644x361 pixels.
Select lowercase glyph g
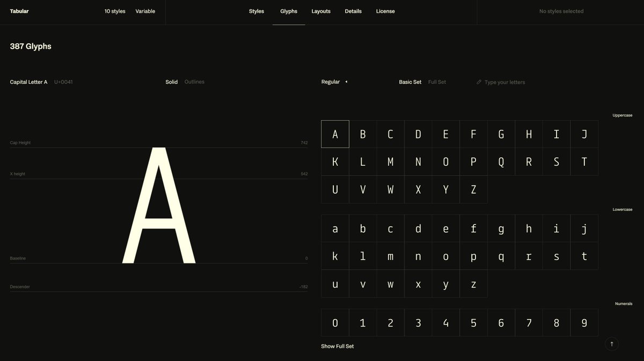[501, 229]
